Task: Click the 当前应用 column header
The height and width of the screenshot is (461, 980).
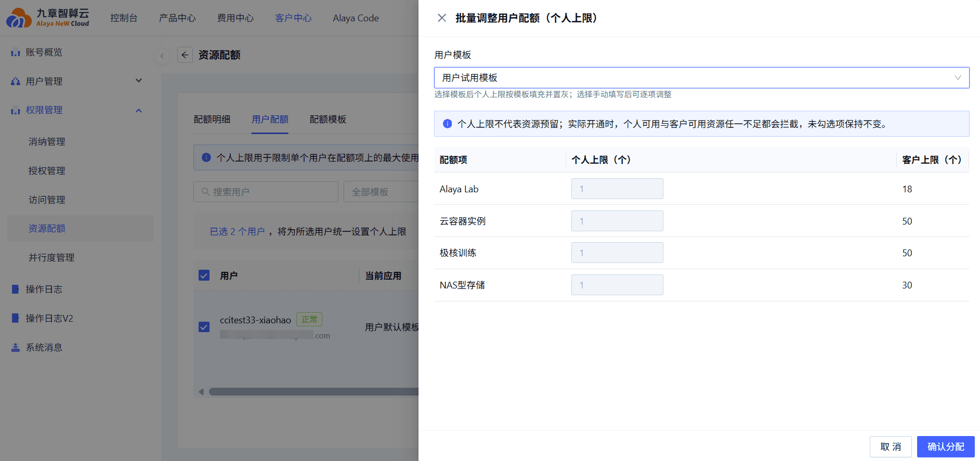Action: (x=383, y=276)
